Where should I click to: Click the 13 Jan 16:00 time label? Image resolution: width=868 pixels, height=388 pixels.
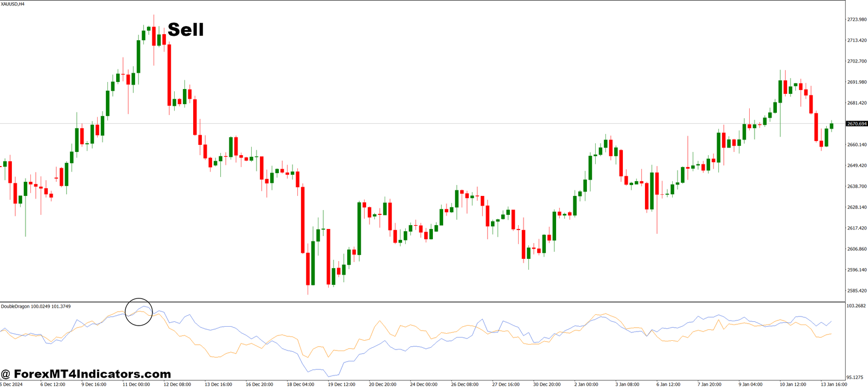[834, 384]
